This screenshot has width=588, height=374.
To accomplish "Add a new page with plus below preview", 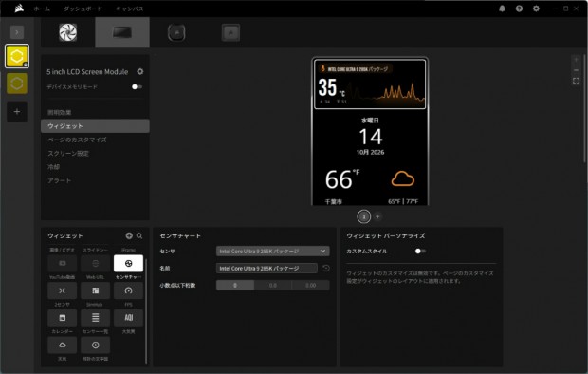I will (x=377, y=216).
